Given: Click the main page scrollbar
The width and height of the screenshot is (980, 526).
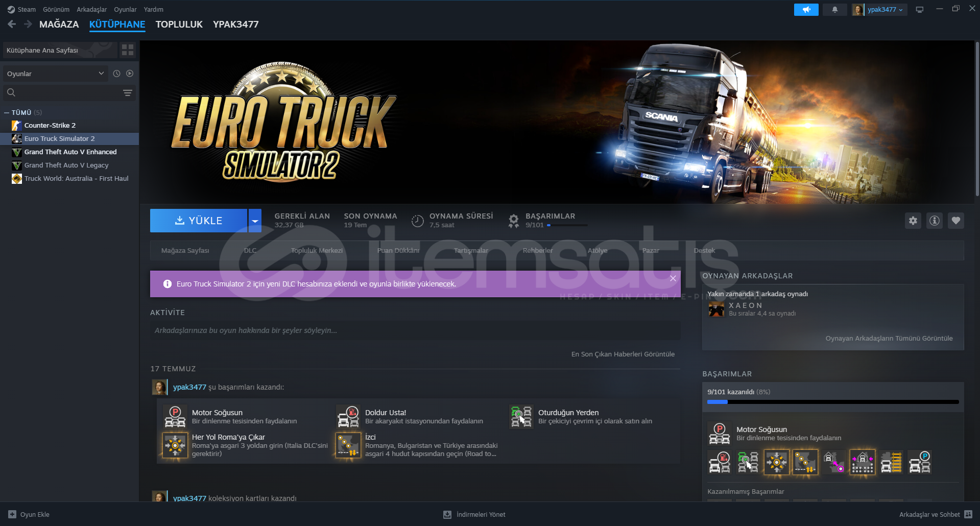Looking at the screenshot, I should pyautogui.click(x=977, y=118).
